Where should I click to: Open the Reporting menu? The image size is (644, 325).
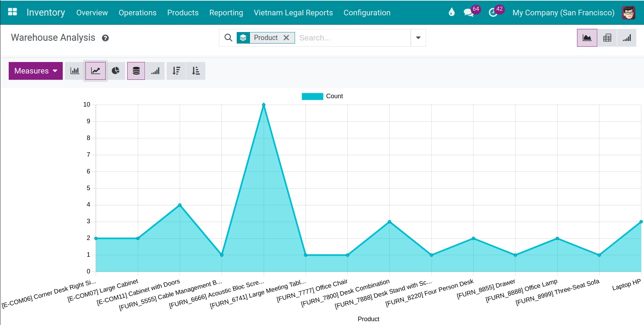click(x=226, y=13)
